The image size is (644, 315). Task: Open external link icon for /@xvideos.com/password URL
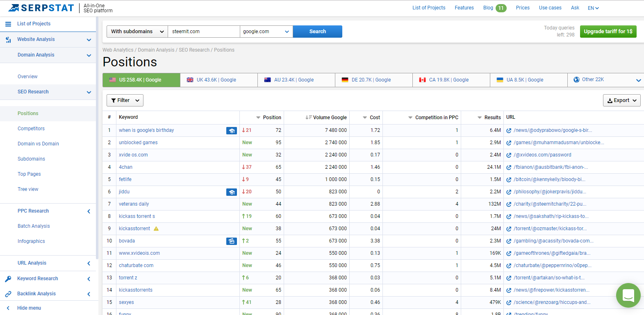tap(509, 155)
